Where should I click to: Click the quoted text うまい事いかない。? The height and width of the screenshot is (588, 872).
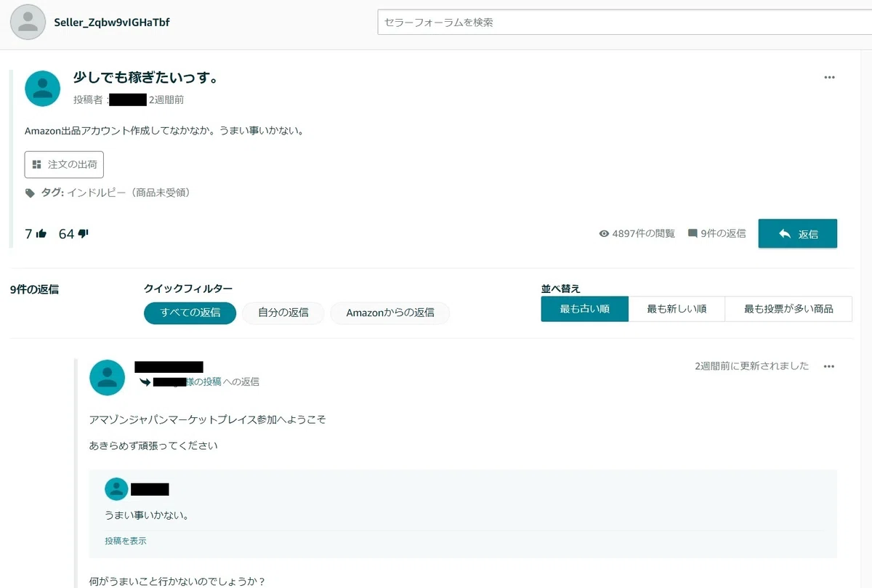[x=148, y=515]
